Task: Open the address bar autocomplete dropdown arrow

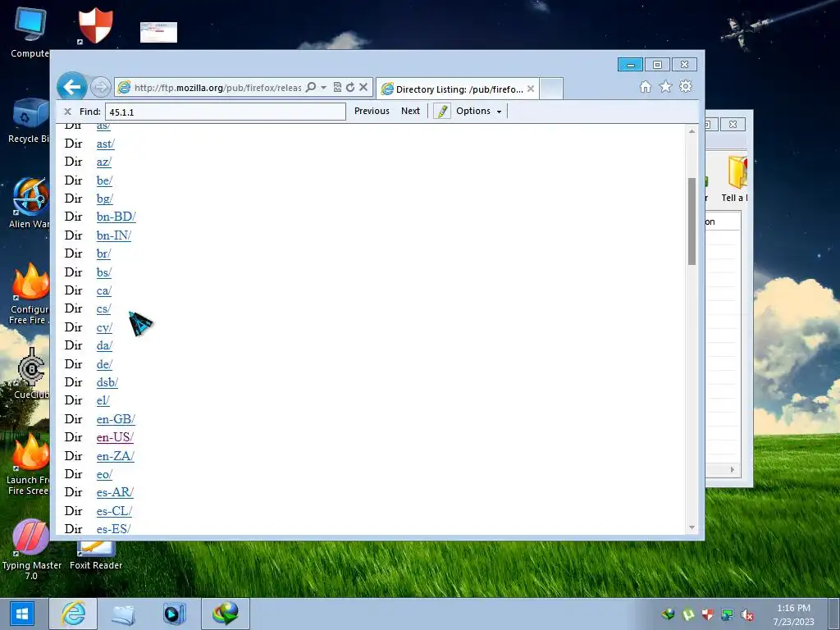Action: point(323,87)
